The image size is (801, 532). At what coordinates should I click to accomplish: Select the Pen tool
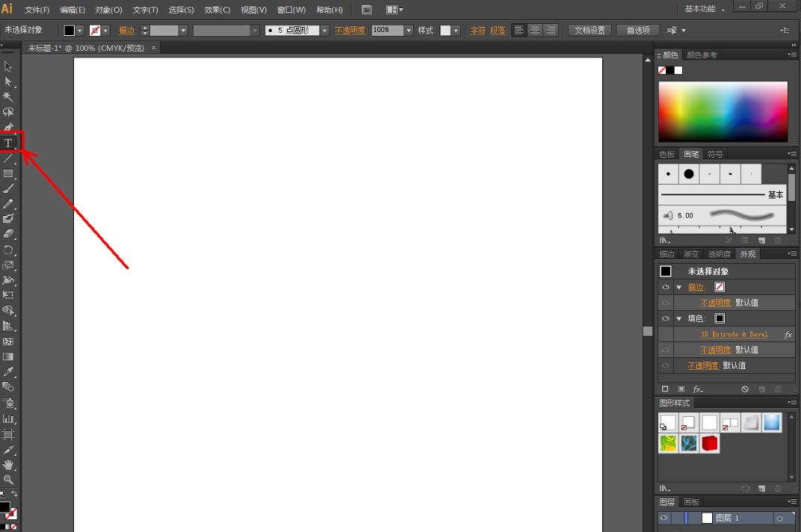point(7,127)
